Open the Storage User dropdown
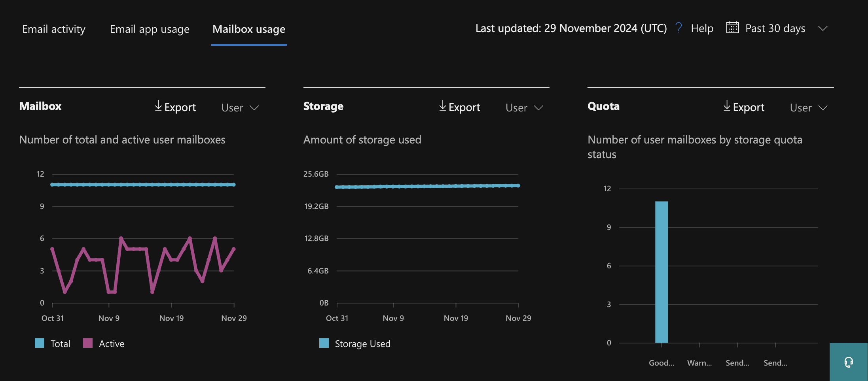868x381 pixels. (x=524, y=108)
